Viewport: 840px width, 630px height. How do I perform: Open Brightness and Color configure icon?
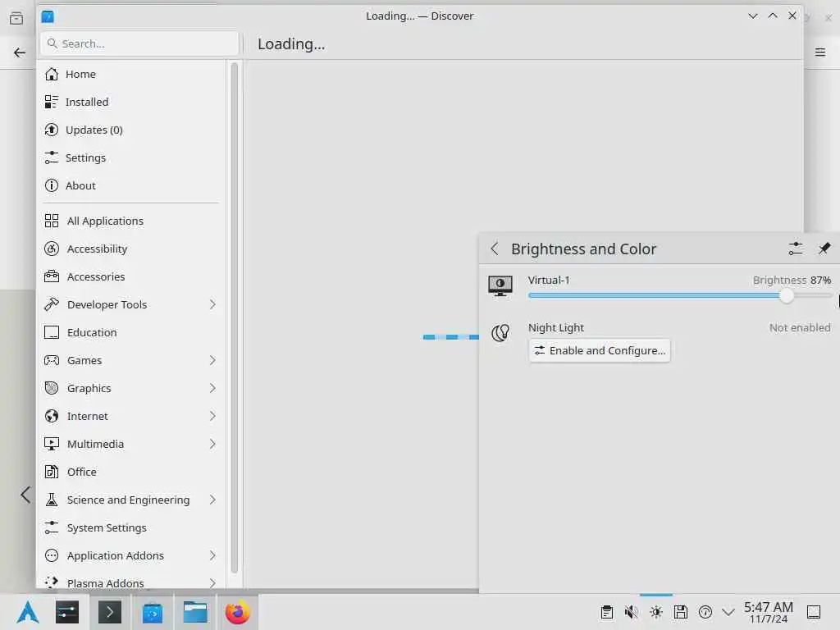(796, 249)
